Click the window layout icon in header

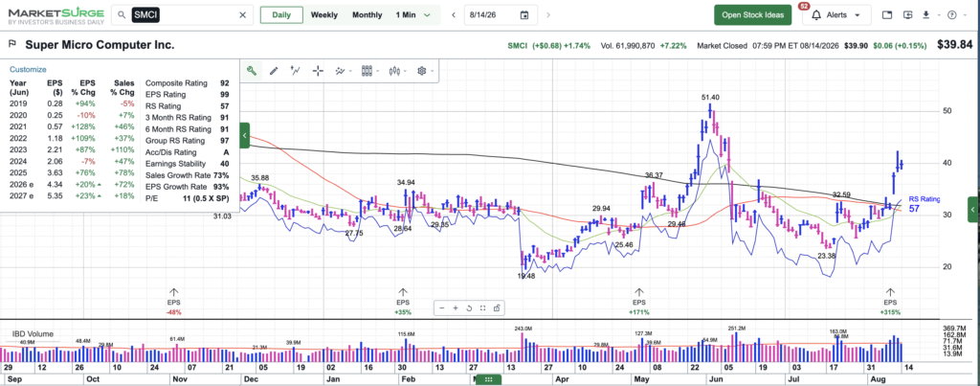887,15
